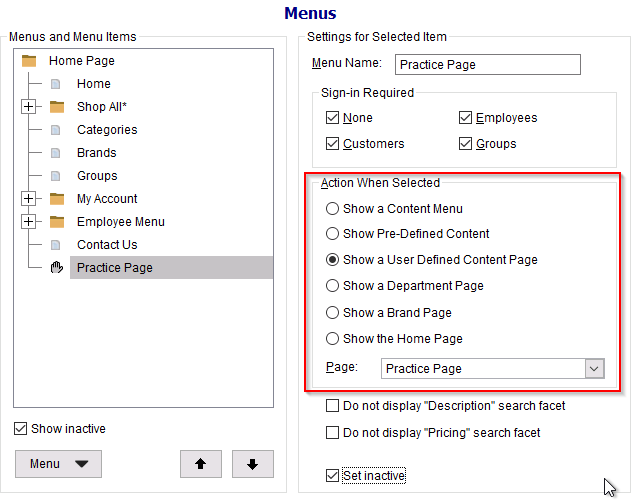The height and width of the screenshot is (501, 634).
Task: Click the My Account folder icon
Action: coord(57,199)
